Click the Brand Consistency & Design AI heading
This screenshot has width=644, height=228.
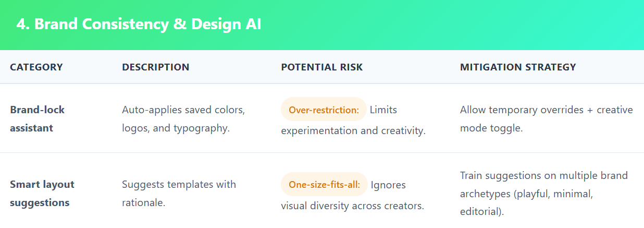(x=139, y=25)
